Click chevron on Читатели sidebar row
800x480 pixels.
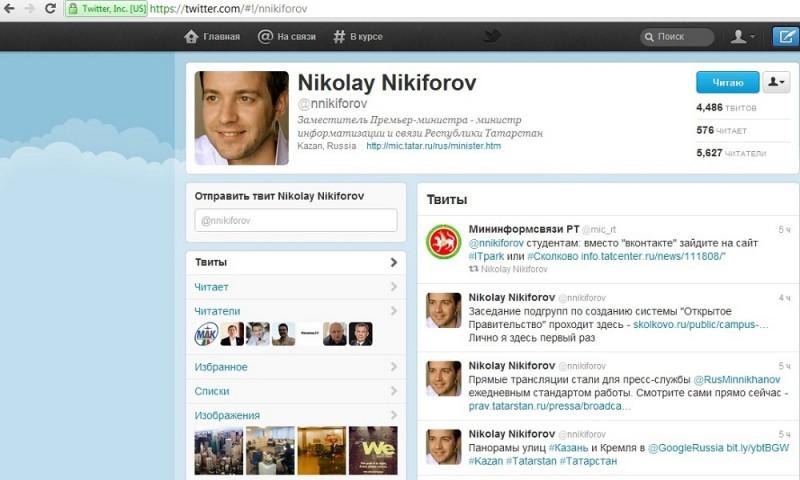point(394,311)
